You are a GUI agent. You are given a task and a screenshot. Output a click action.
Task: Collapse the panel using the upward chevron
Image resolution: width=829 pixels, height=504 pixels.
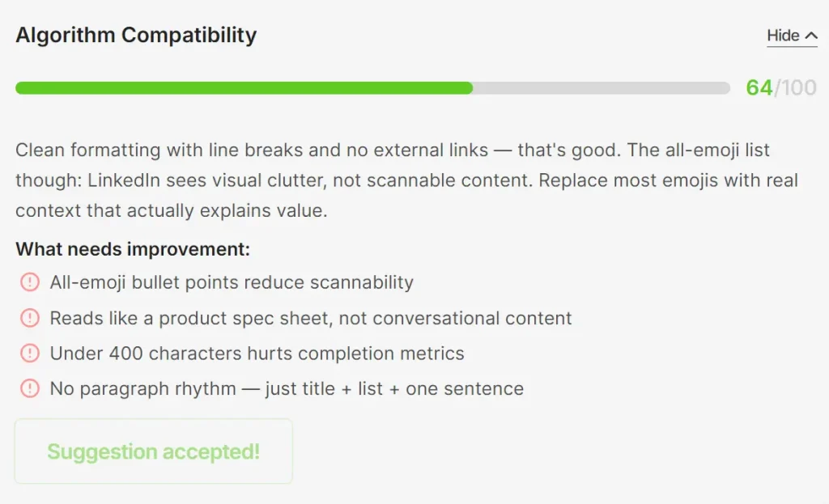point(810,33)
